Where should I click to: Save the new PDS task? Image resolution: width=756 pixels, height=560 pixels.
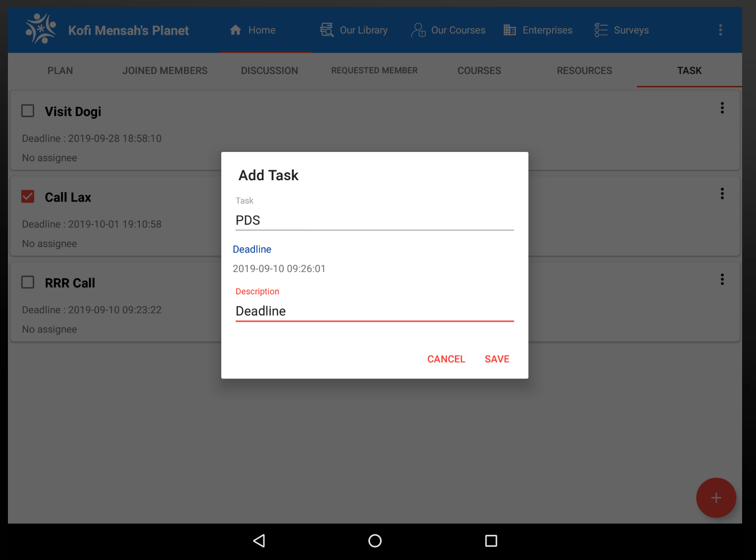[497, 359]
